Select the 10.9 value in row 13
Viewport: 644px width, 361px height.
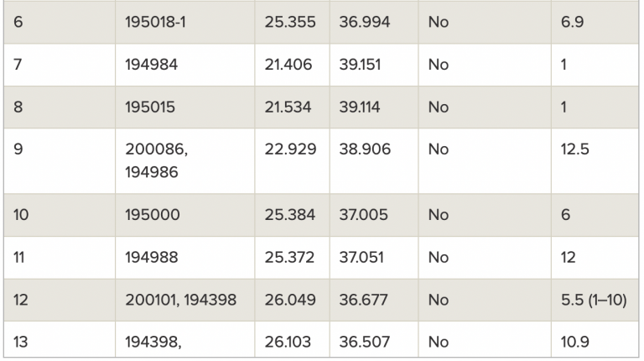[x=575, y=342]
